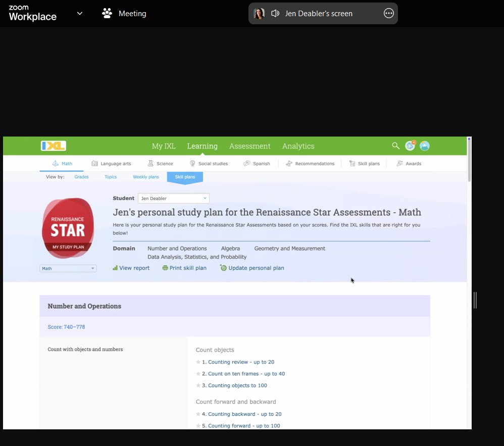Expand the Zoom Workplace dropdown chevron
Screen dimensions: 504x446
80,14
